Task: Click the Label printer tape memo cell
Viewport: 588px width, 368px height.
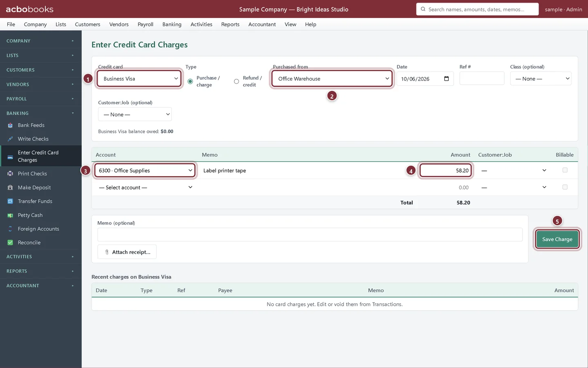Action: coord(308,171)
